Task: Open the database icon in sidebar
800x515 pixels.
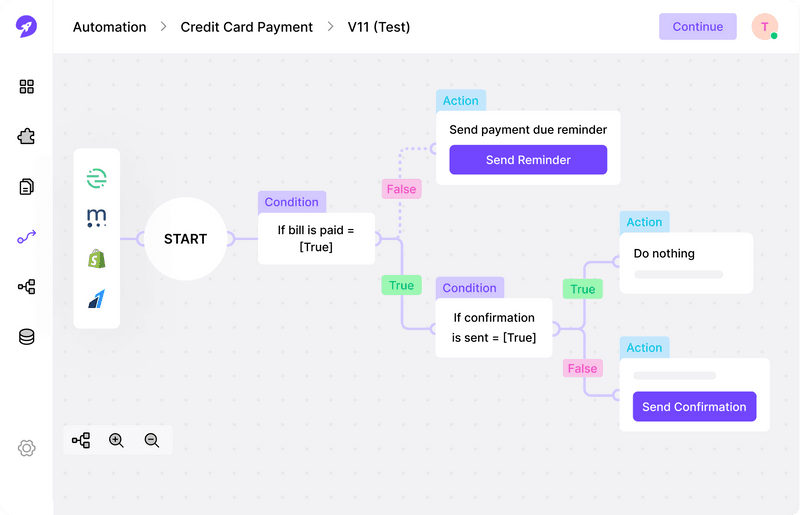Action: (x=27, y=337)
